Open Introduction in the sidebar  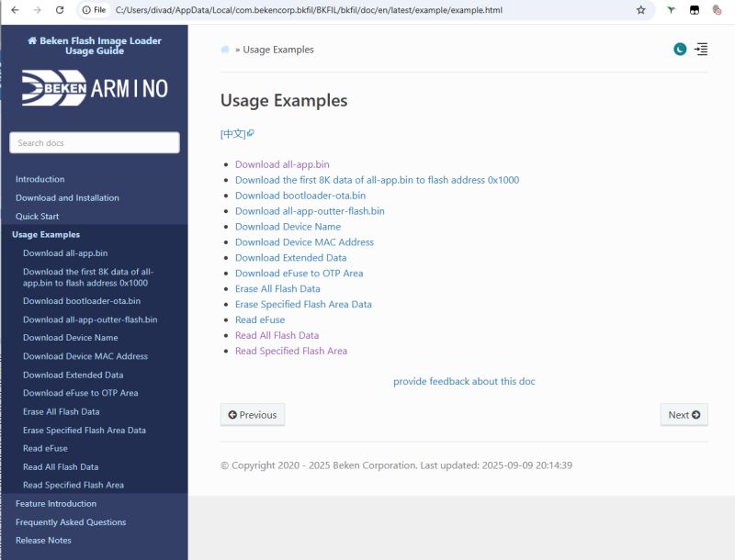coord(40,179)
